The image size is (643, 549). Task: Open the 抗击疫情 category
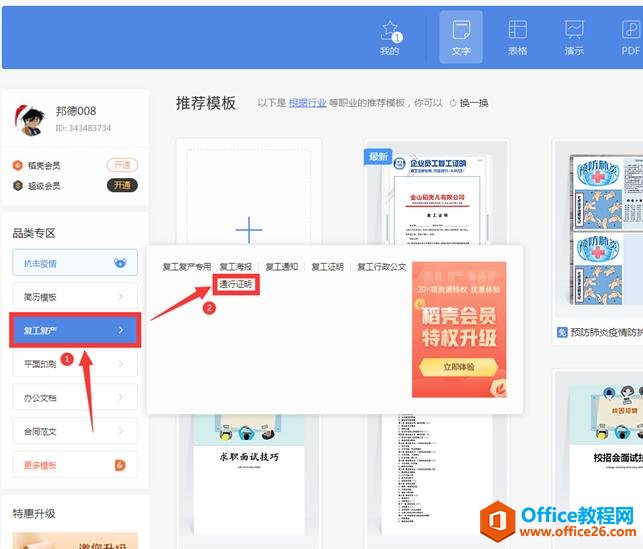point(75,262)
